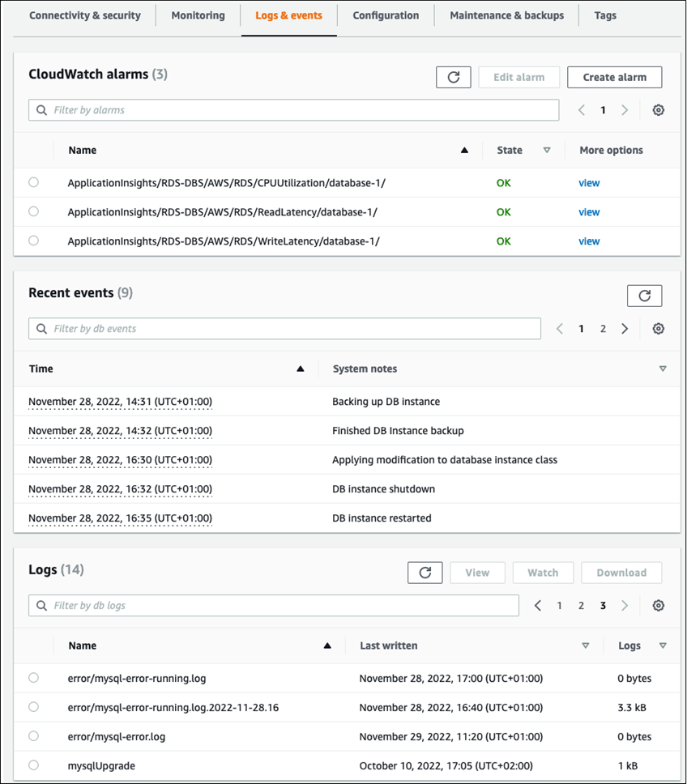Open Logs table preferences gear
This screenshot has width=687, height=784.
[659, 605]
